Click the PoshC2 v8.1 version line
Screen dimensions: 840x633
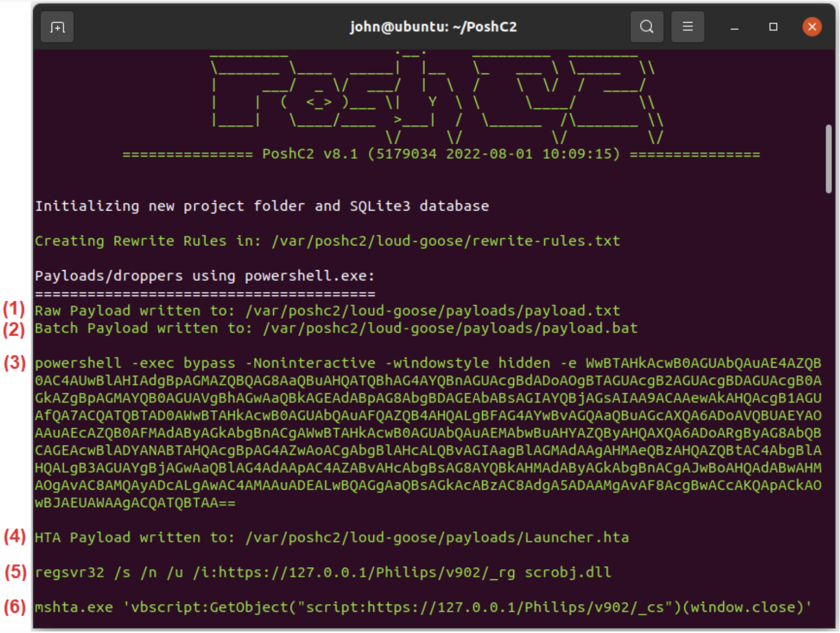pyautogui.click(x=441, y=154)
